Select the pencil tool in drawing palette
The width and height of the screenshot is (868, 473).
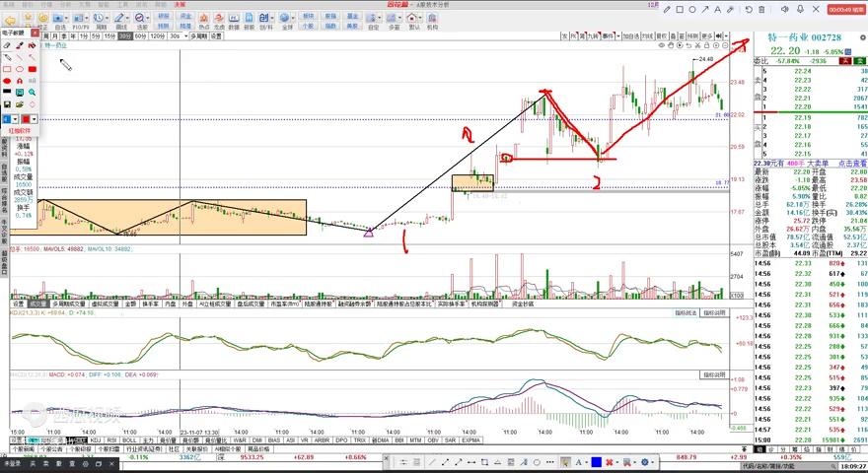[7, 57]
